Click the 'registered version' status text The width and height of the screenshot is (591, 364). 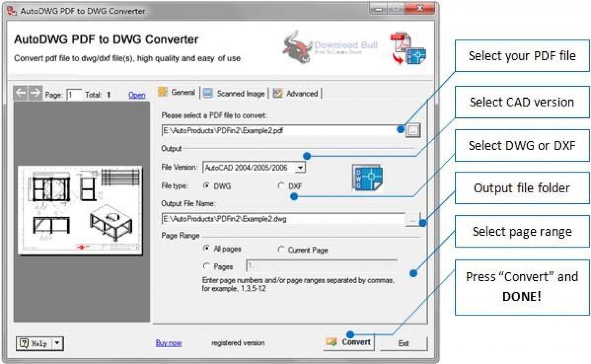(x=238, y=343)
